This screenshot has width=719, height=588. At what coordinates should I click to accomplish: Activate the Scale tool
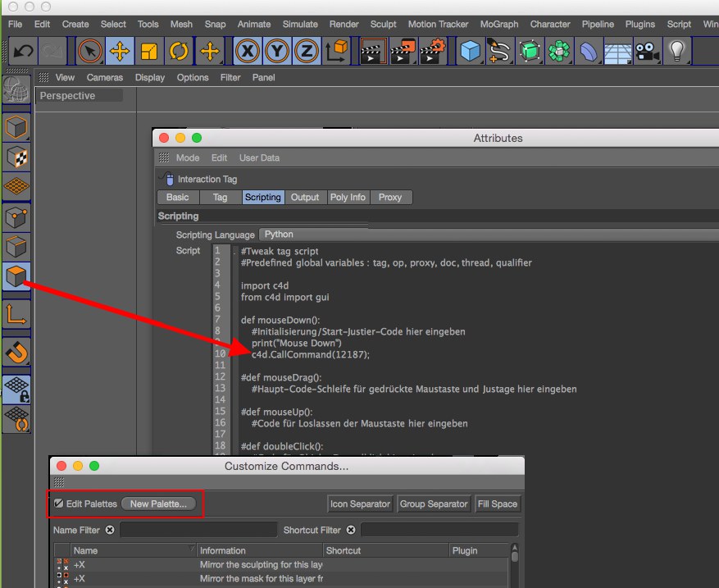tap(149, 51)
